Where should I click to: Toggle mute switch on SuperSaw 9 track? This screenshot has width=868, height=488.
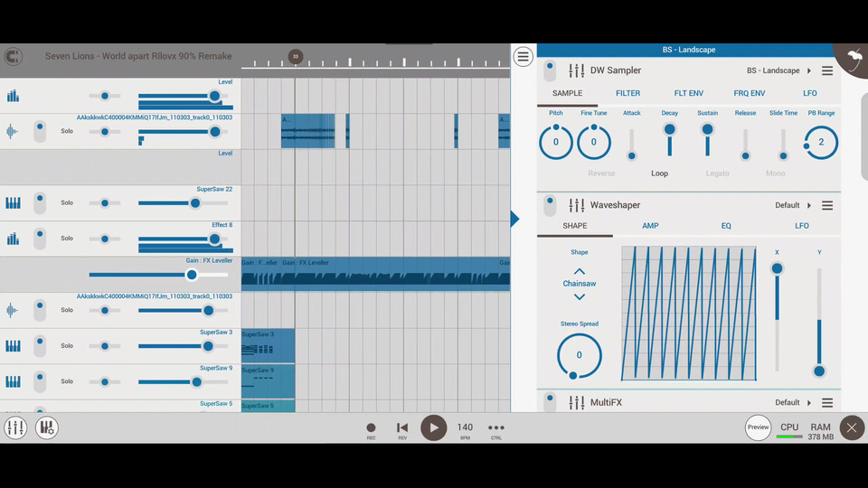pos(40,381)
